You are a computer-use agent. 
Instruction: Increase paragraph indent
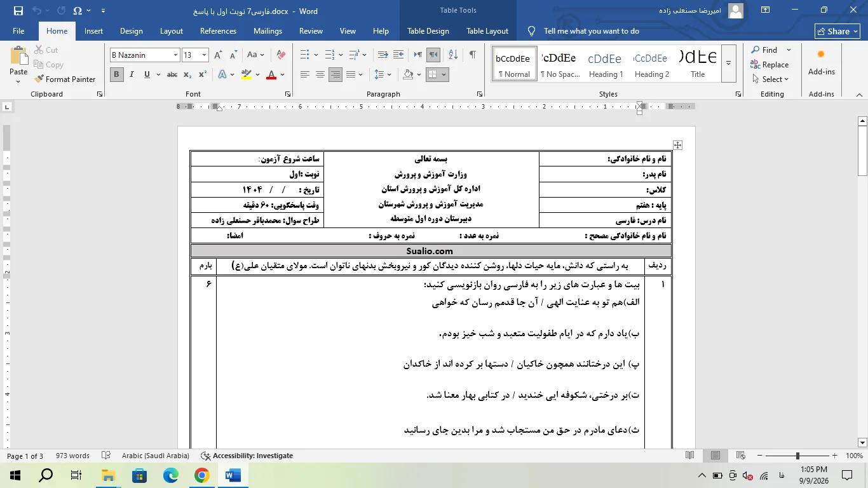click(x=398, y=55)
